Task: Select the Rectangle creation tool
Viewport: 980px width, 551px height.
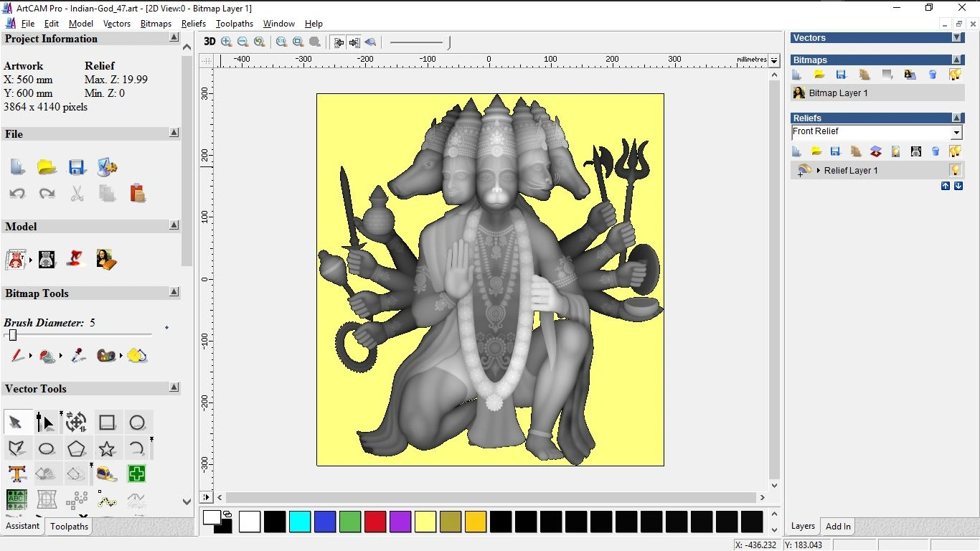Action: (x=108, y=422)
